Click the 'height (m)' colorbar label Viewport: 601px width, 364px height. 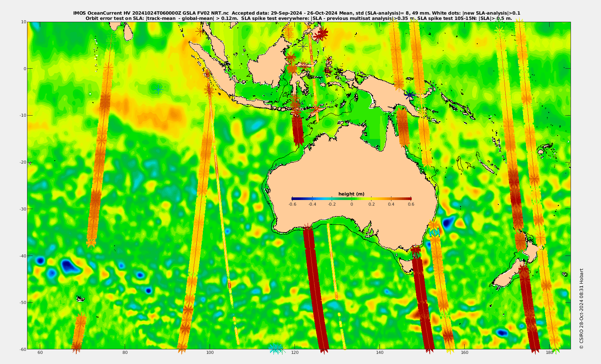click(x=351, y=194)
